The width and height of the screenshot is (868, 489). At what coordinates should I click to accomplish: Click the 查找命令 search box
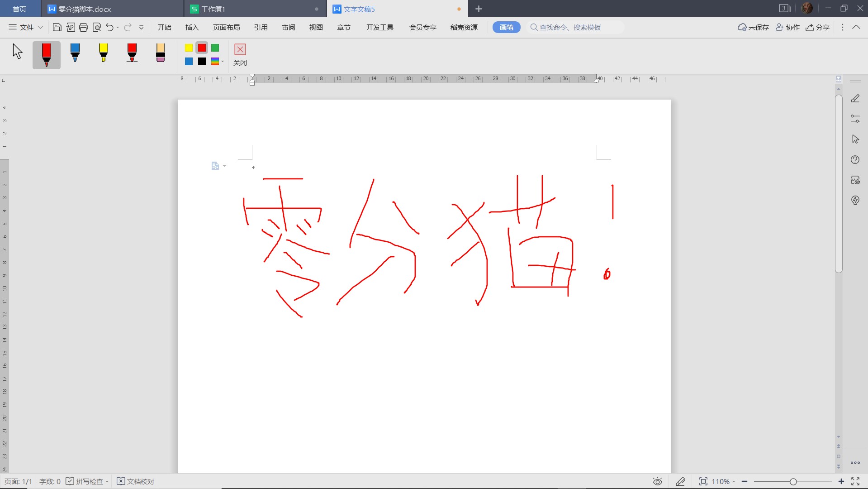pyautogui.click(x=574, y=28)
